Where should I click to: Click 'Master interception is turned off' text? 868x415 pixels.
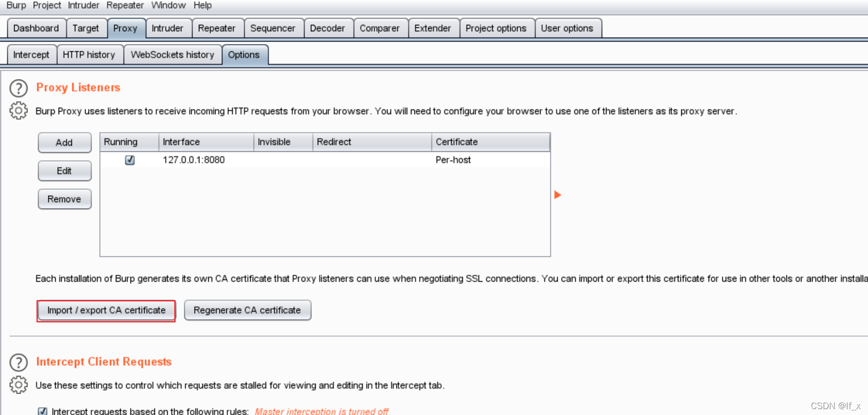point(322,411)
